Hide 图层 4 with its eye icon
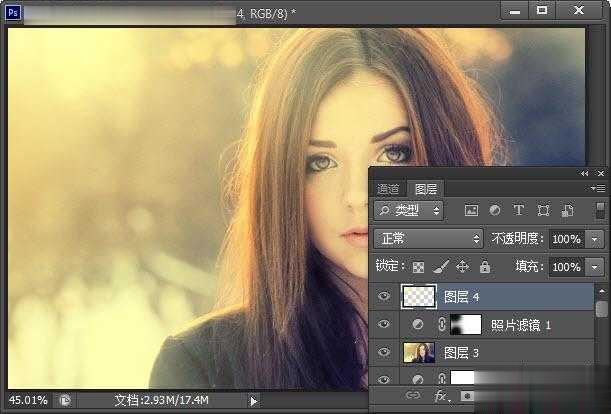 (x=384, y=296)
